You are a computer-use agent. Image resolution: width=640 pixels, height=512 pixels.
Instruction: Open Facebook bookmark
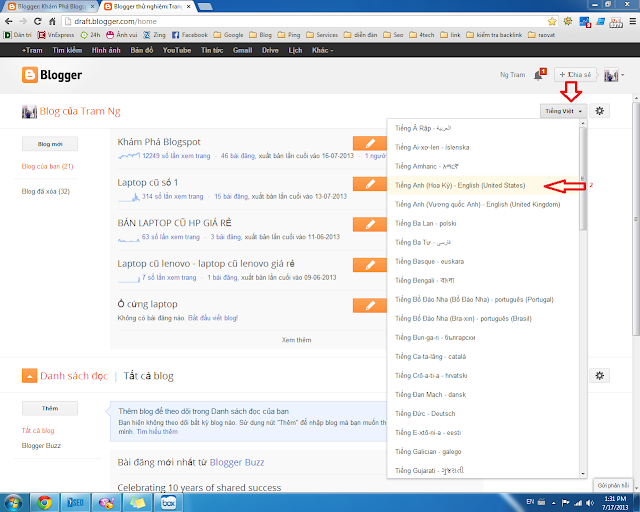coord(190,35)
